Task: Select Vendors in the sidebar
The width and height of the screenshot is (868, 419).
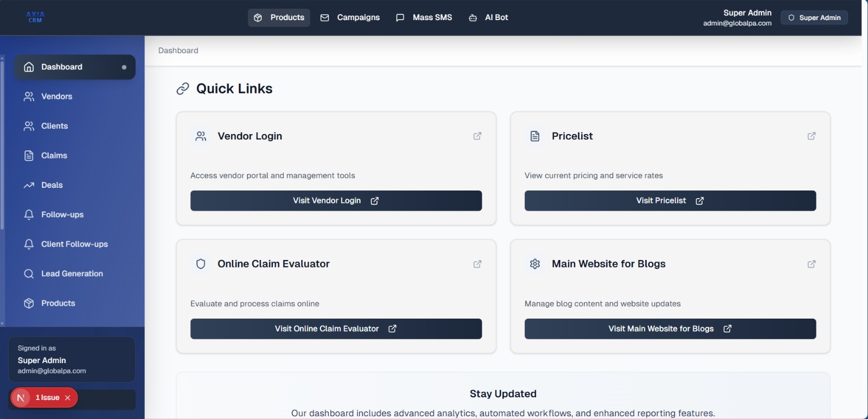Action: (56, 97)
